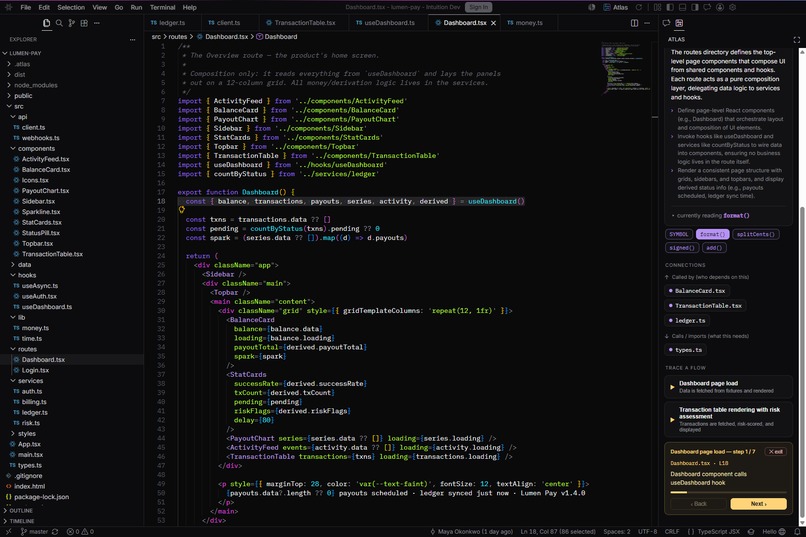
Task: Click errors and warnings count in status bar
Action: (80, 531)
